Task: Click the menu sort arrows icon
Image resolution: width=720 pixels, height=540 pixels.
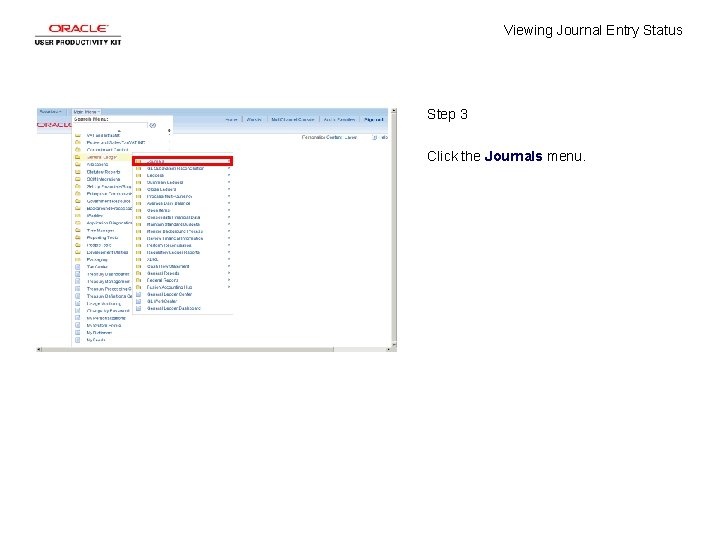Action: coord(169,131)
